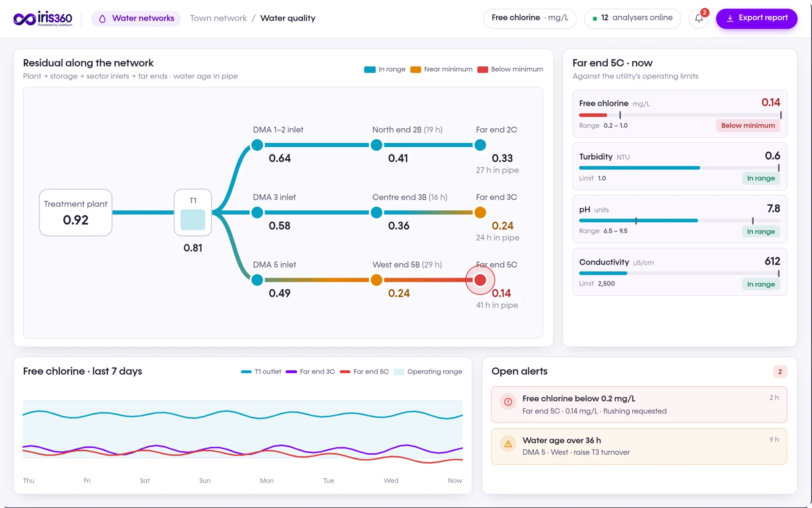Select the Far end 5C red node
The image size is (812, 508).
pyautogui.click(x=480, y=280)
